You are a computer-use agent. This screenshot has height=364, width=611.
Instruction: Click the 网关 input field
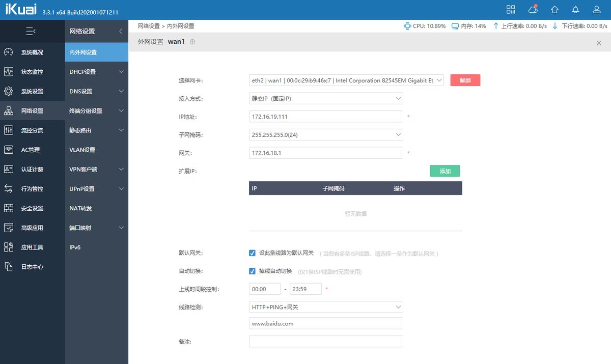pyautogui.click(x=326, y=153)
